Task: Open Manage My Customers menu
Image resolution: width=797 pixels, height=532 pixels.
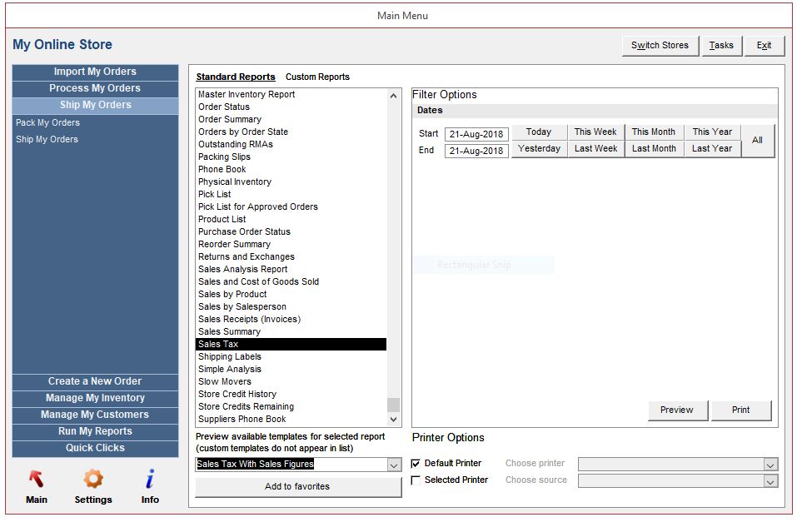Action: point(95,415)
